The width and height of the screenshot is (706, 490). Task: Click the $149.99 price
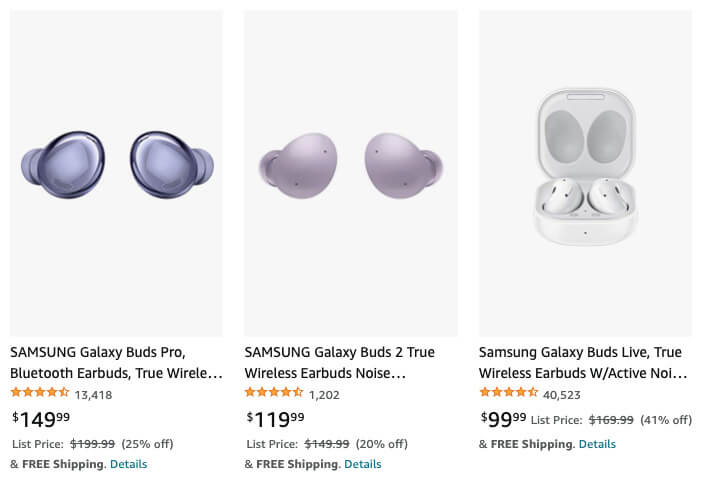click(41, 419)
